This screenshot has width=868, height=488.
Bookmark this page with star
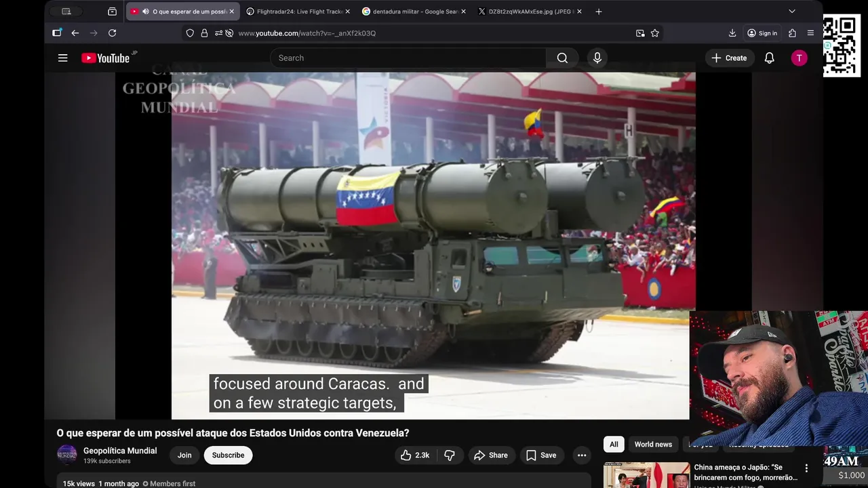655,33
